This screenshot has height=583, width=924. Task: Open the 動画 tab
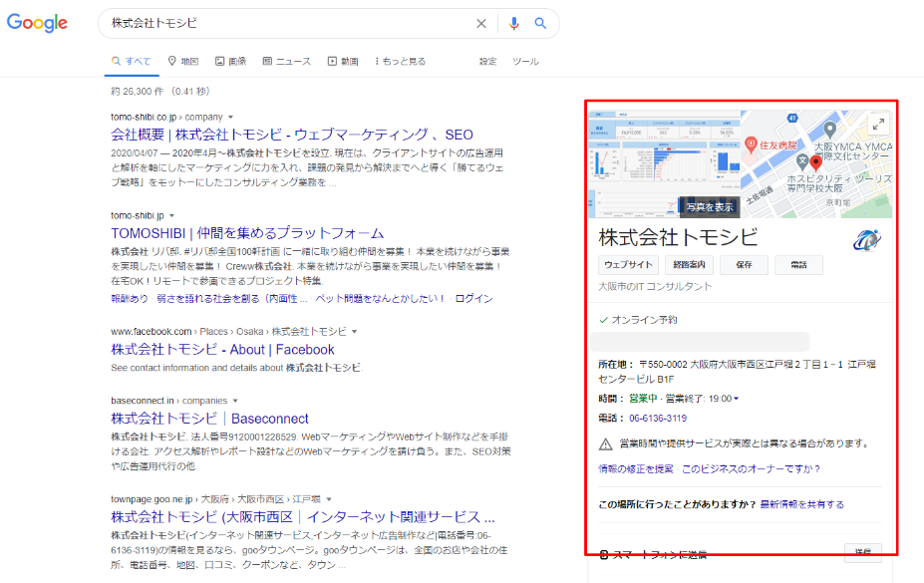coord(343,61)
